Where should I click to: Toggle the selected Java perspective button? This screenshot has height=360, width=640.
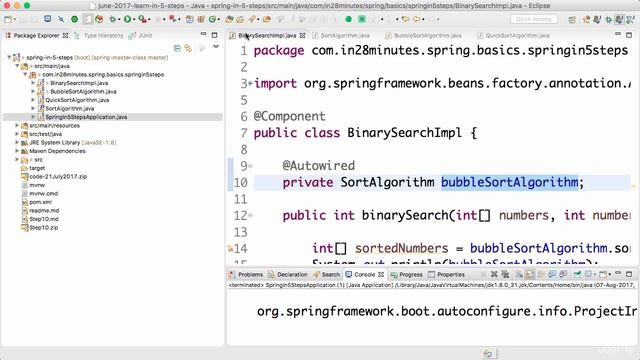(619, 19)
